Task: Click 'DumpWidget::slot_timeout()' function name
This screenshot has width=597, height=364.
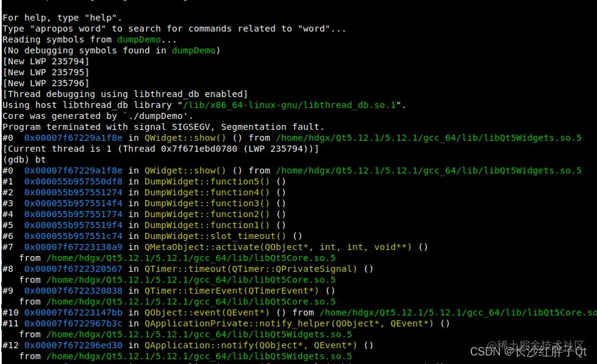Action: (x=215, y=236)
